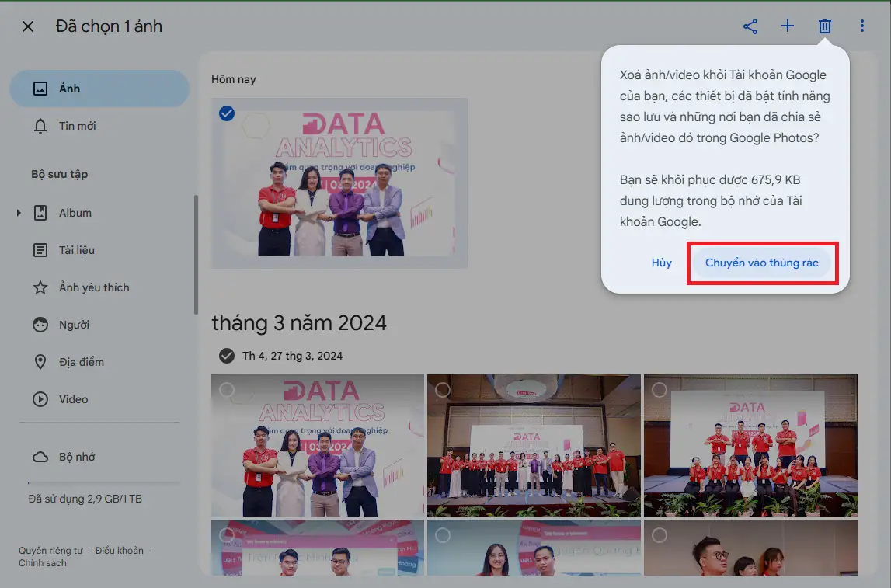
Task: Open the three-dot more options menu
Action: [x=861, y=26]
